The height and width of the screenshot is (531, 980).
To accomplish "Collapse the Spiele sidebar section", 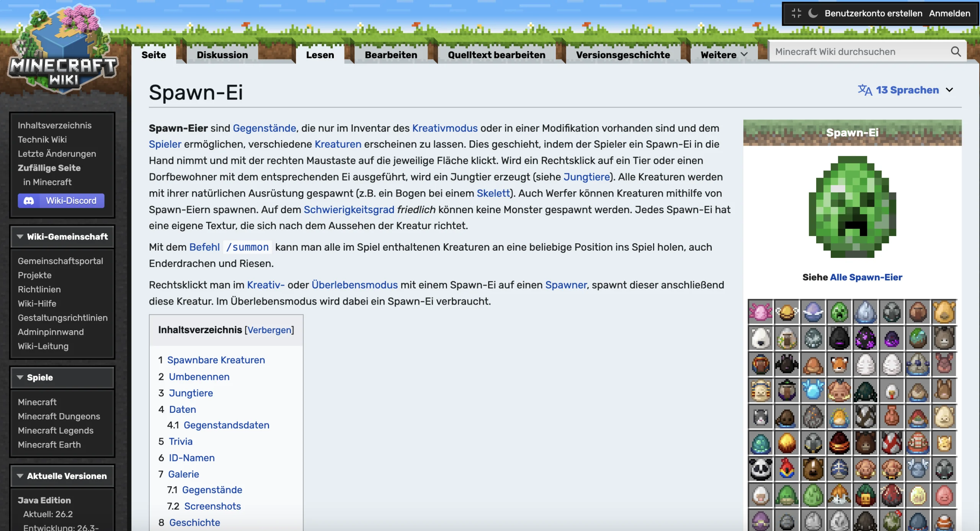I will click(x=62, y=378).
